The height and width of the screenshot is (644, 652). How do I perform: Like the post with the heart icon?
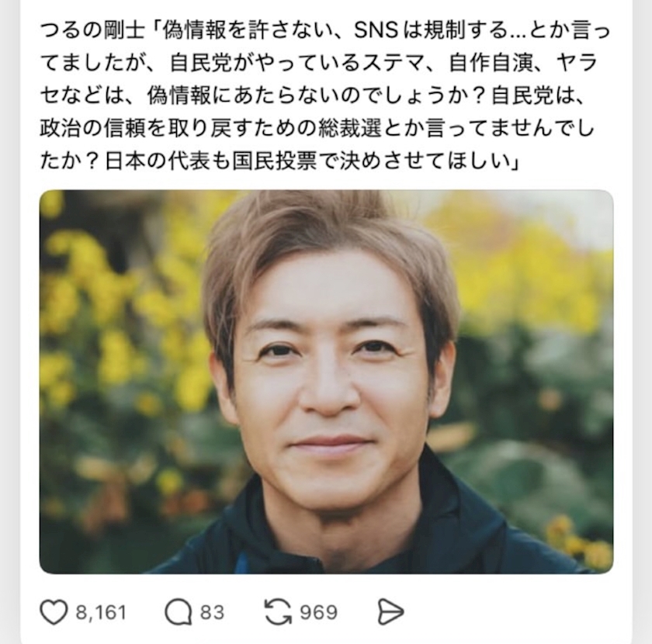(54, 612)
